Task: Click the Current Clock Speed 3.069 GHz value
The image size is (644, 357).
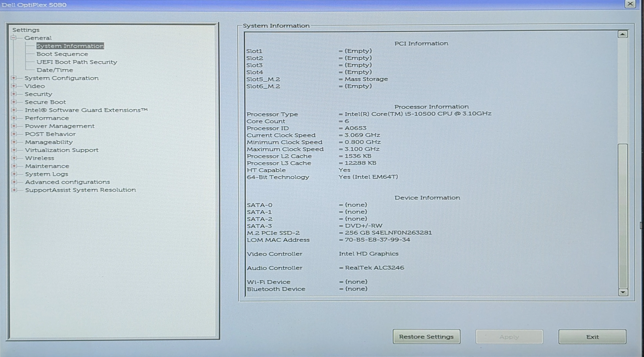Action: pyautogui.click(x=362, y=135)
